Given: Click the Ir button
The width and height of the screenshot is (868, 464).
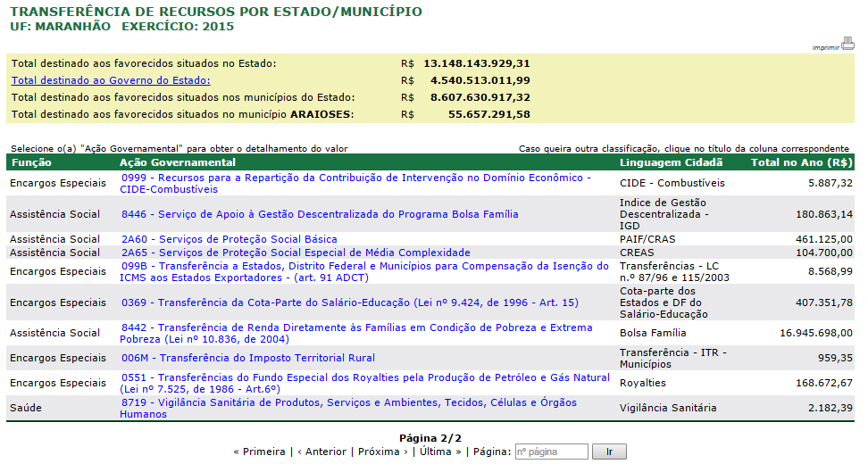Looking at the screenshot, I should tap(609, 452).
